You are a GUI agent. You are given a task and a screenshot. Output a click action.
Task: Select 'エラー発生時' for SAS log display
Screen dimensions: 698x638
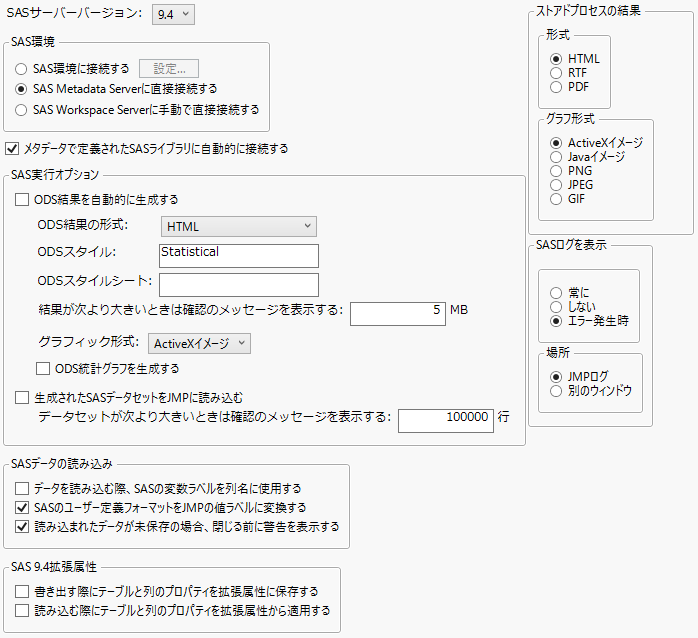point(556,321)
